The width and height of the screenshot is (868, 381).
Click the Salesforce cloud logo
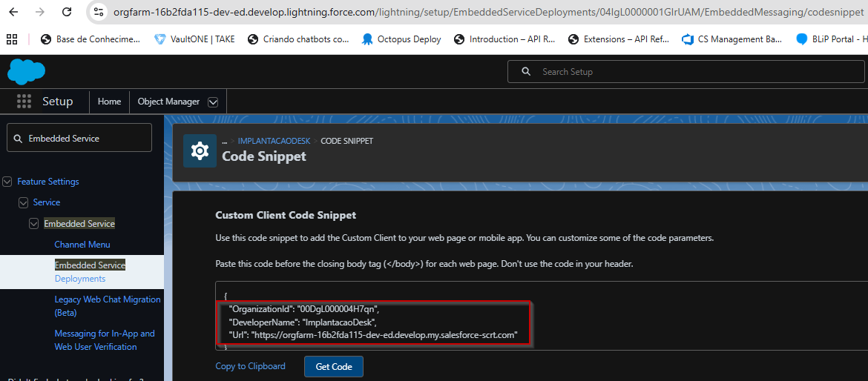point(26,71)
